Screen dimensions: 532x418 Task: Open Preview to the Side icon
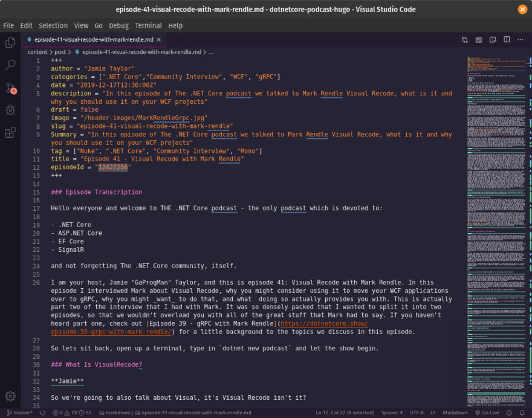coord(493,40)
